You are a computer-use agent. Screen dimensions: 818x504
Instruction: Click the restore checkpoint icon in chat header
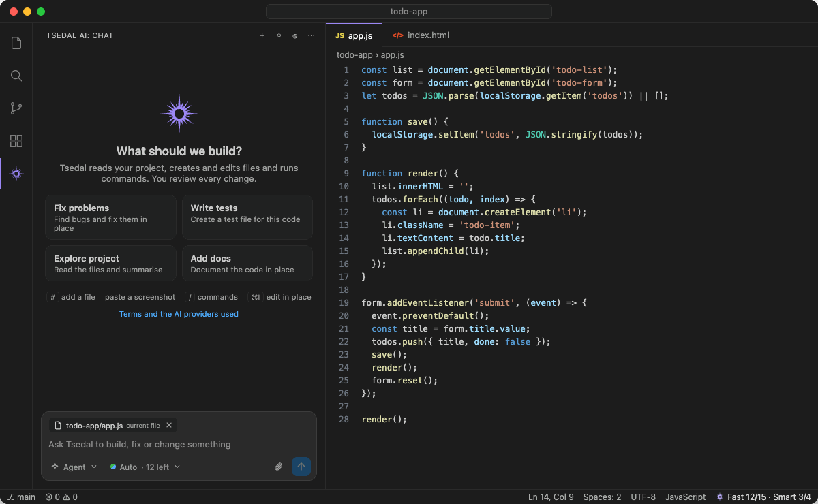point(278,35)
